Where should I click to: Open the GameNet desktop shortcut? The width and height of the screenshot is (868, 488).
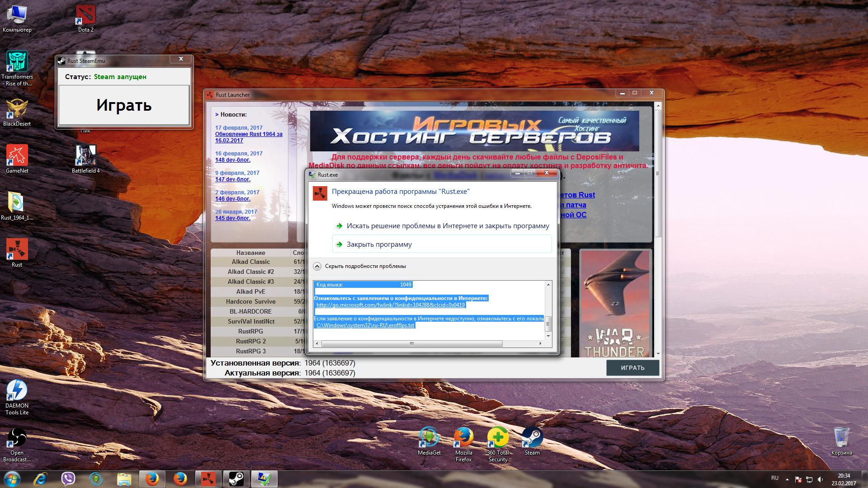click(x=17, y=160)
